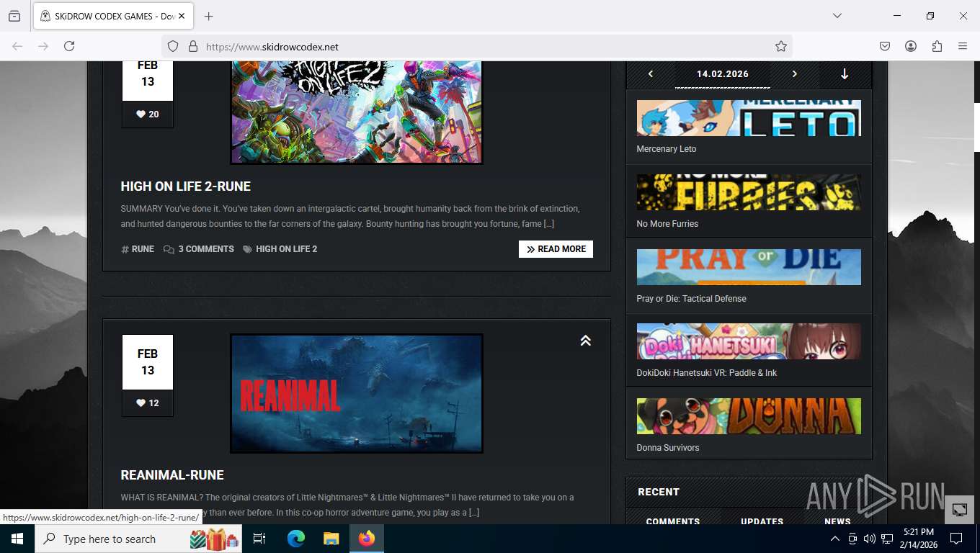Open the Donna Survivors banner image
The height and width of the screenshot is (553, 980).
[749, 416]
